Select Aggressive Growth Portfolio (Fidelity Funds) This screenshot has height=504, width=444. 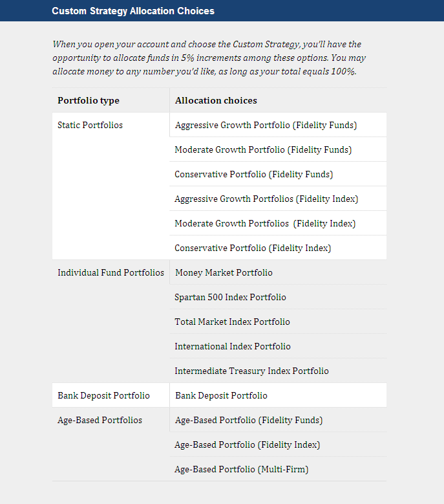point(266,125)
